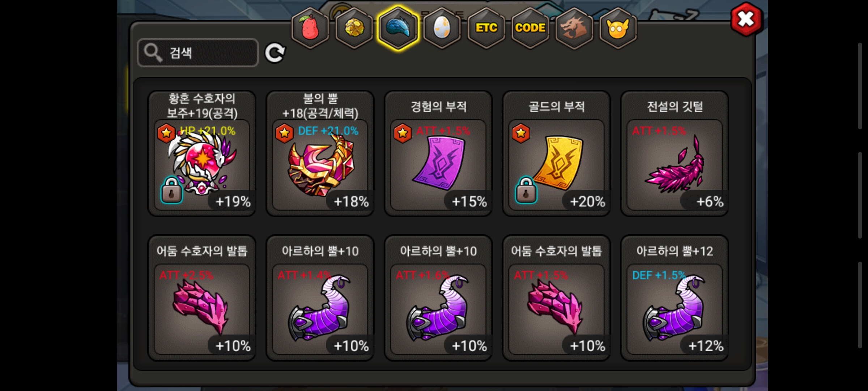Select the purple 경험의 부적 talisman
The height and width of the screenshot is (391, 868).
[438, 154]
